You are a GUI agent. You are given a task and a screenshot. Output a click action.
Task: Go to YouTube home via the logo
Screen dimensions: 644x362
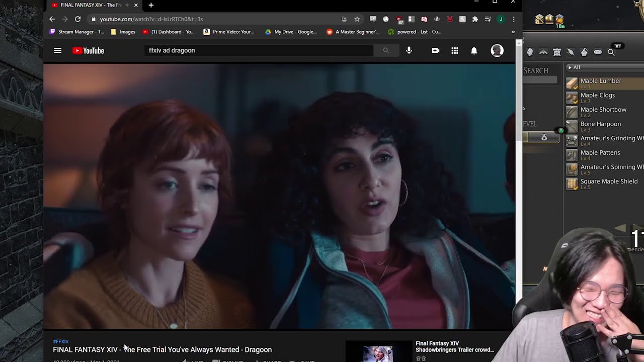pos(88,50)
